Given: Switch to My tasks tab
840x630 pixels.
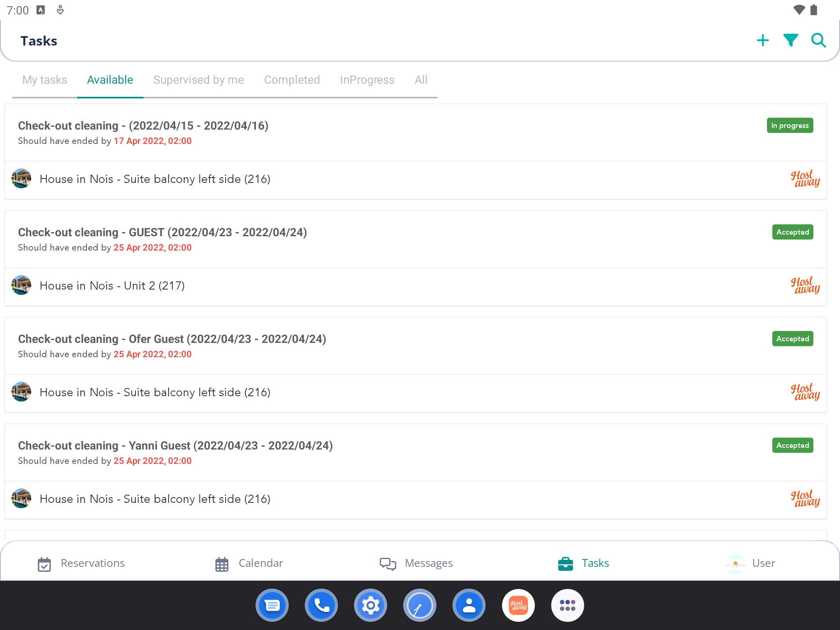Looking at the screenshot, I should pyautogui.click(x=45, y=80).
